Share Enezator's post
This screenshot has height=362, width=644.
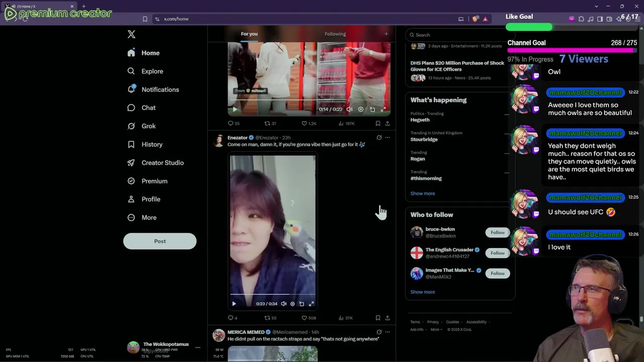click(x=387, y=318)
